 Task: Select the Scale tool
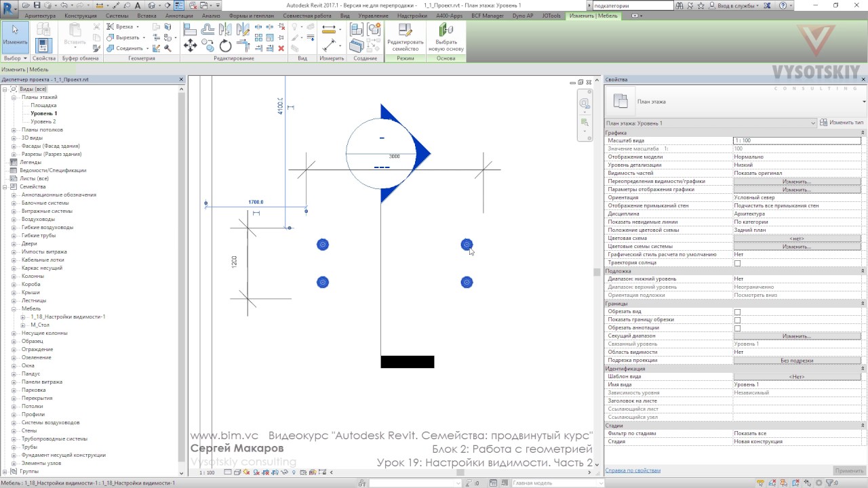[x=269, y=37]
